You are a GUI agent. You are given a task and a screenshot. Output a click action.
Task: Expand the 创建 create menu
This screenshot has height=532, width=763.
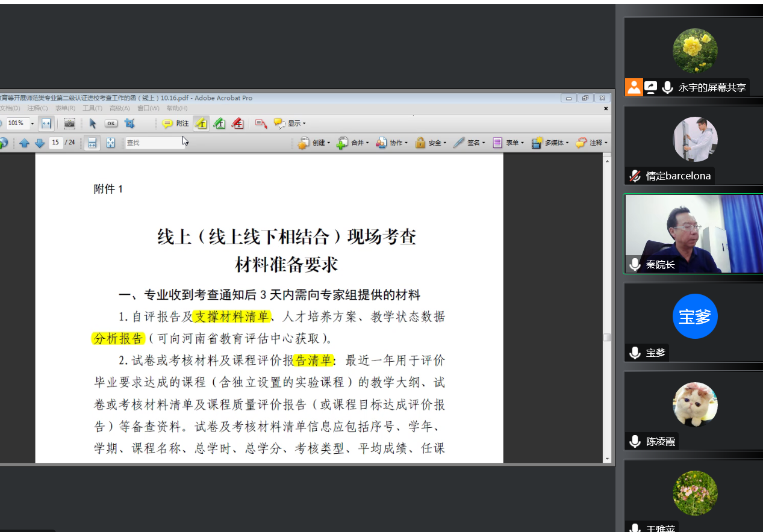coord(313,143)
